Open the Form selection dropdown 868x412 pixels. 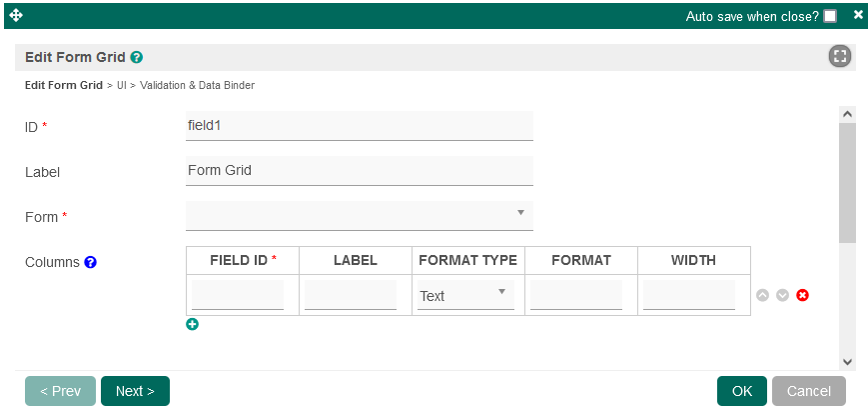[x=359, y=215]
